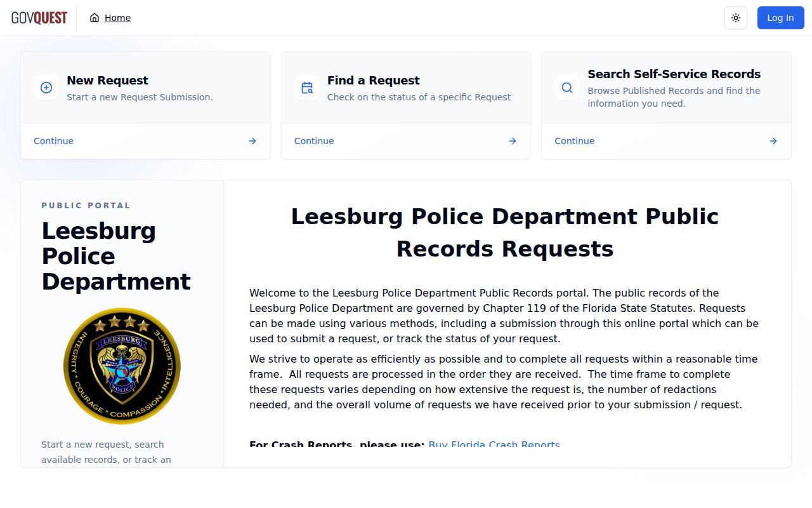Screen dimensions: 812x508
Task: Click the sidebar Leesburg Police Department heading
Action: point(116,256)
